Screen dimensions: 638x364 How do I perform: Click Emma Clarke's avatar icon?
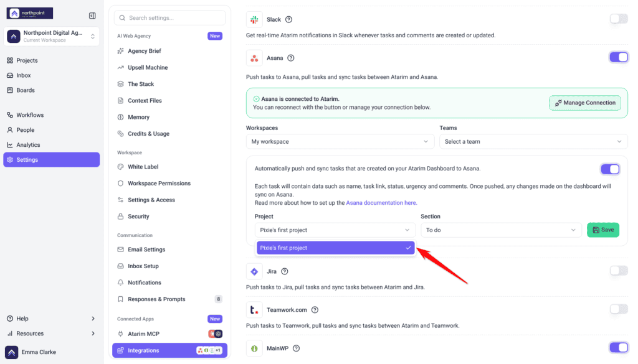tap(11, 352)
